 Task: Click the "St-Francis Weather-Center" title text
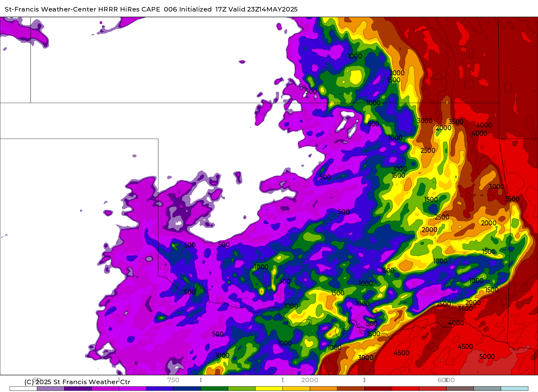click(x=50, y=9)
